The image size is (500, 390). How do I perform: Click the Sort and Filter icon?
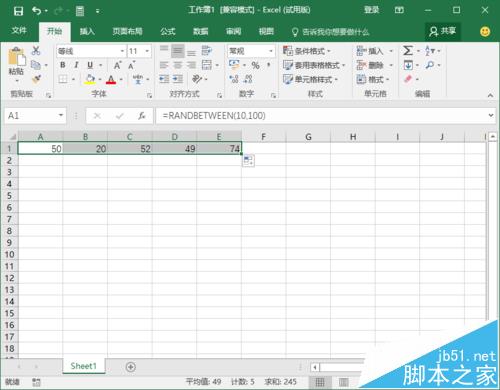click(x=430, y=51)
